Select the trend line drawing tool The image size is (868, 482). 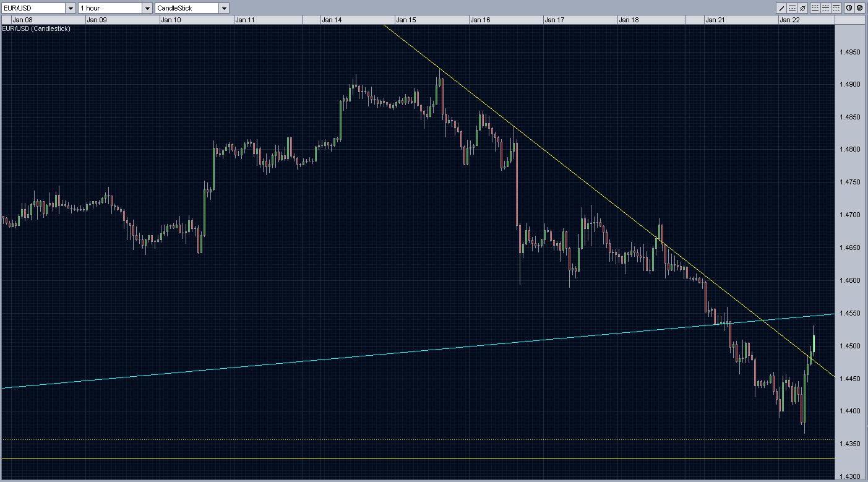tap(781, 8)
